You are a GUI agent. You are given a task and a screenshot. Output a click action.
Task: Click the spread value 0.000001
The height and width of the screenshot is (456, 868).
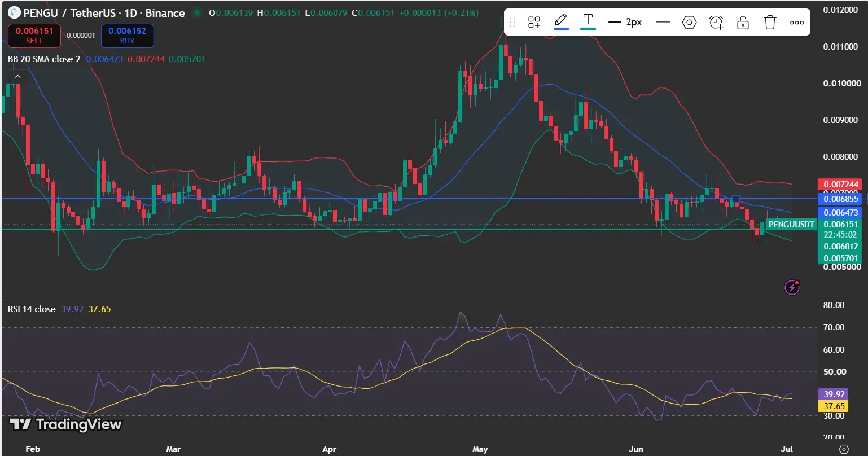(81, 35)
